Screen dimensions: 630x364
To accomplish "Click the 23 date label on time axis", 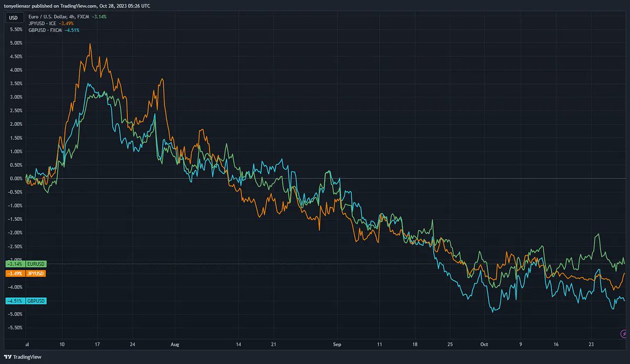I will click(x=591, y=345).
